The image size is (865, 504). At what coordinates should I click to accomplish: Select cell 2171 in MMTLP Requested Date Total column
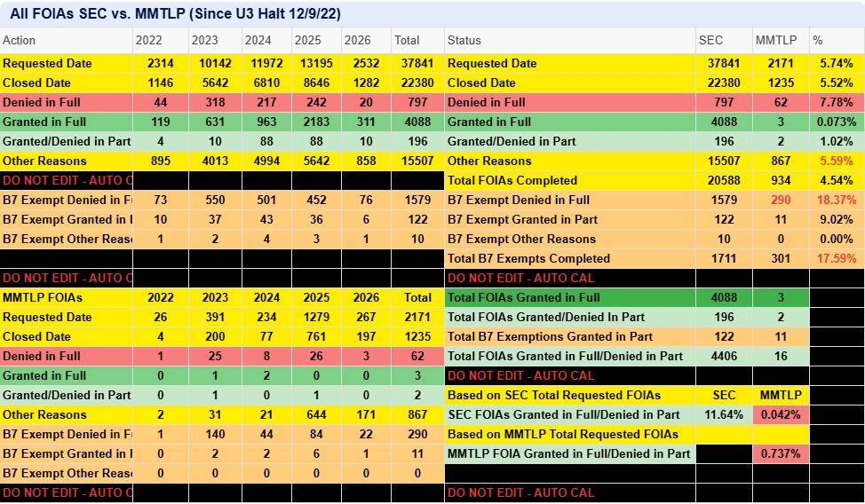point(417,317)
